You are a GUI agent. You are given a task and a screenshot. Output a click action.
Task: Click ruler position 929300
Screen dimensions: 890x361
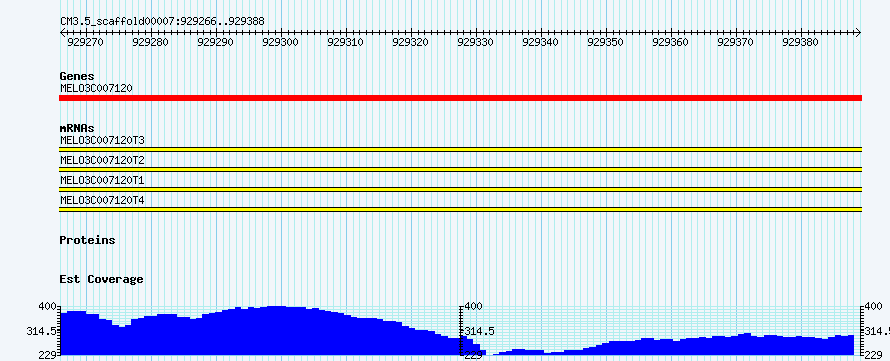pyautogui.click(x=281, y=42)
